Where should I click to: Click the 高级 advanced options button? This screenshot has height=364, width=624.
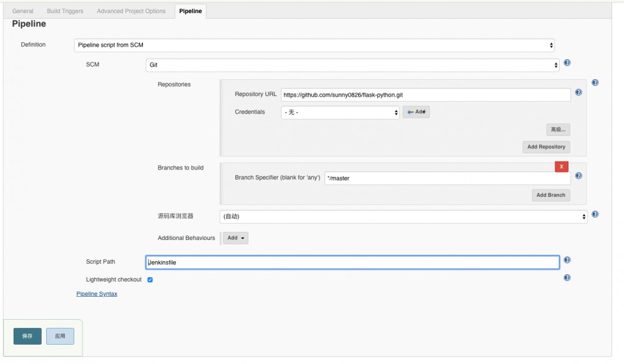coord(558,129)
